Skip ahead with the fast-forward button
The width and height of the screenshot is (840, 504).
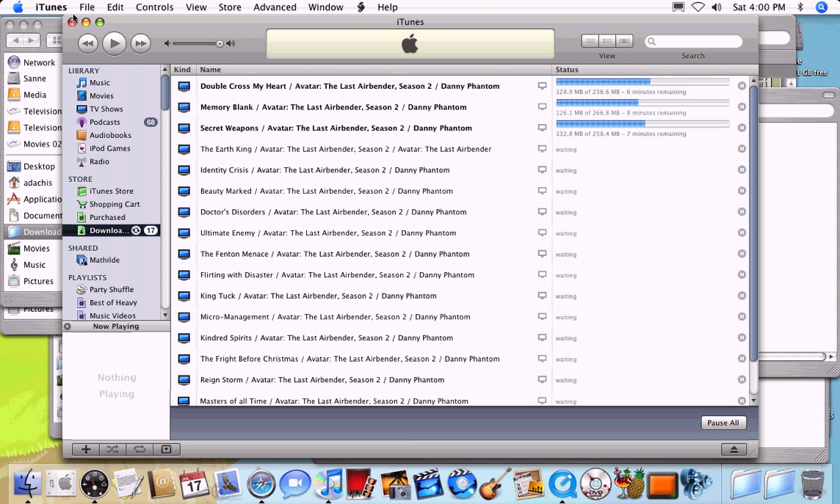point(140,44)
